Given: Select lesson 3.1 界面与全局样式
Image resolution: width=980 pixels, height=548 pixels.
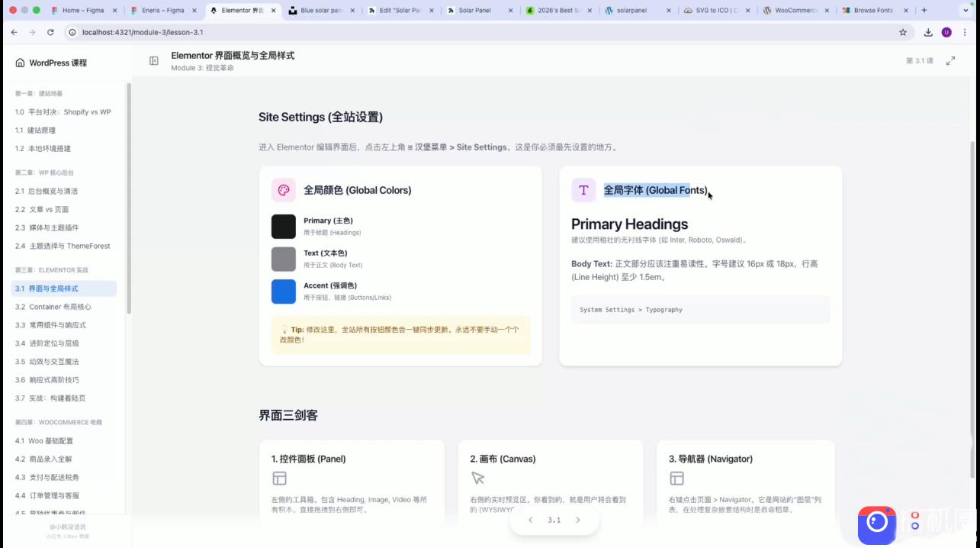Looking at the screenshot, I should (64, 289).
